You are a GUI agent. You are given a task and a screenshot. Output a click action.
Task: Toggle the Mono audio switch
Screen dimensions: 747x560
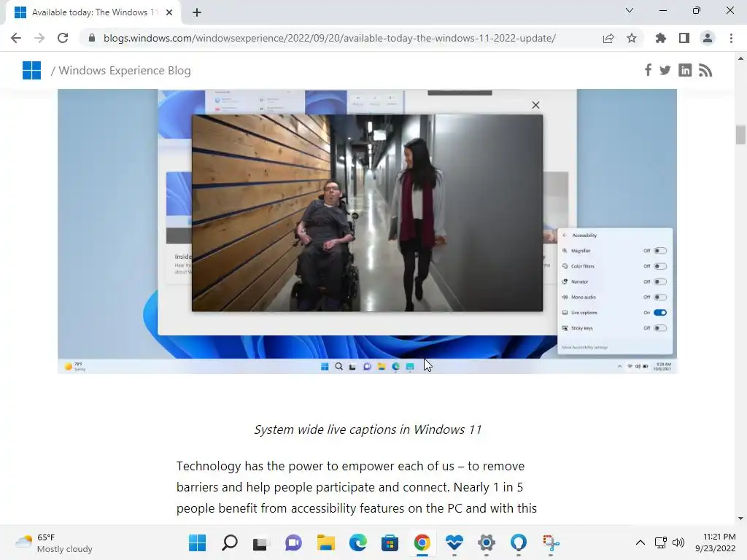[659, 297]
